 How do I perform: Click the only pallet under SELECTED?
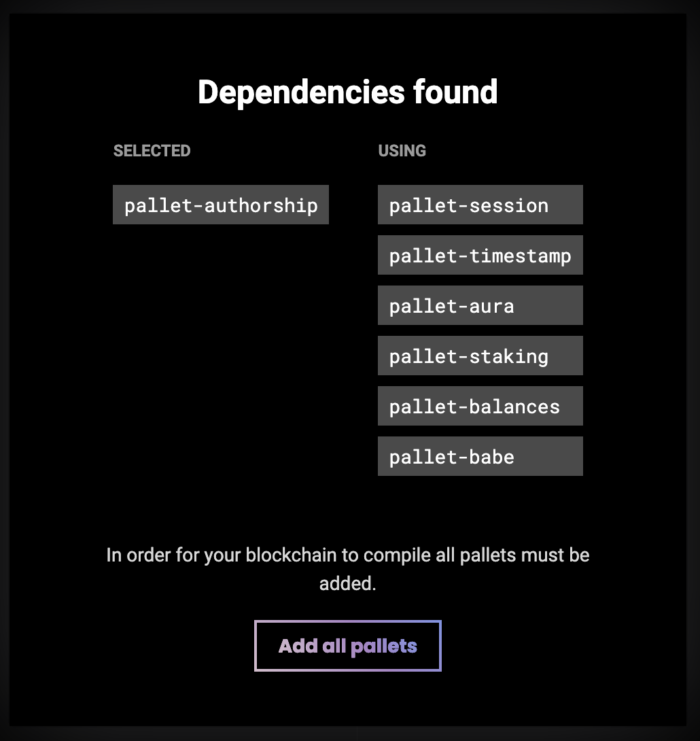(x=221, y=205)
